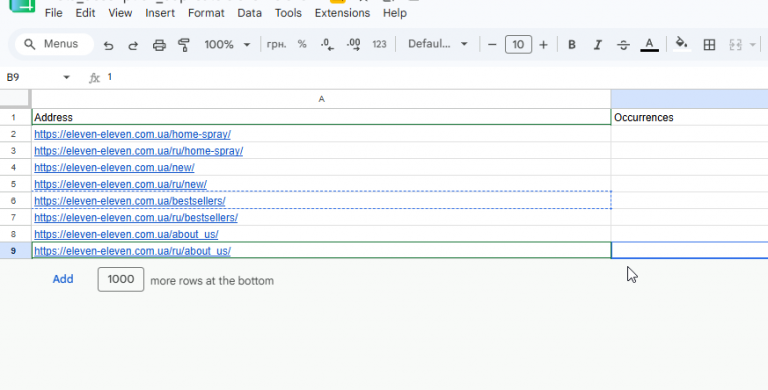Decrease font size with minus button
Viewport: 768px width, 390px height.
click(x=492, y=45)
